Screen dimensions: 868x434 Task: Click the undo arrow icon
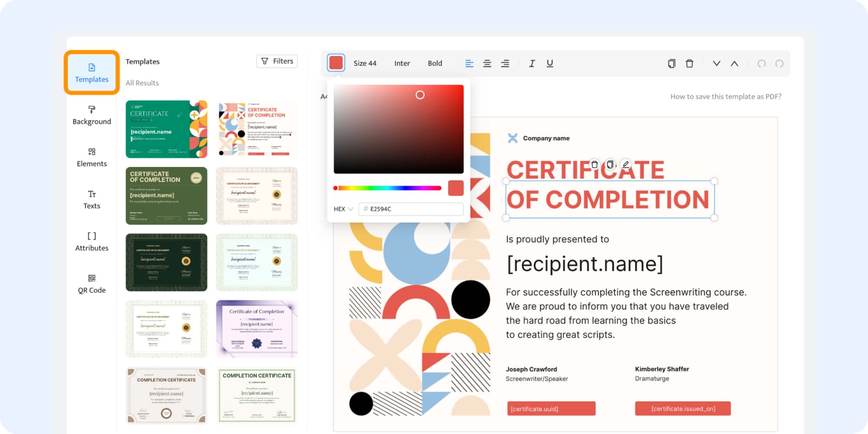(x=761, y=64)
